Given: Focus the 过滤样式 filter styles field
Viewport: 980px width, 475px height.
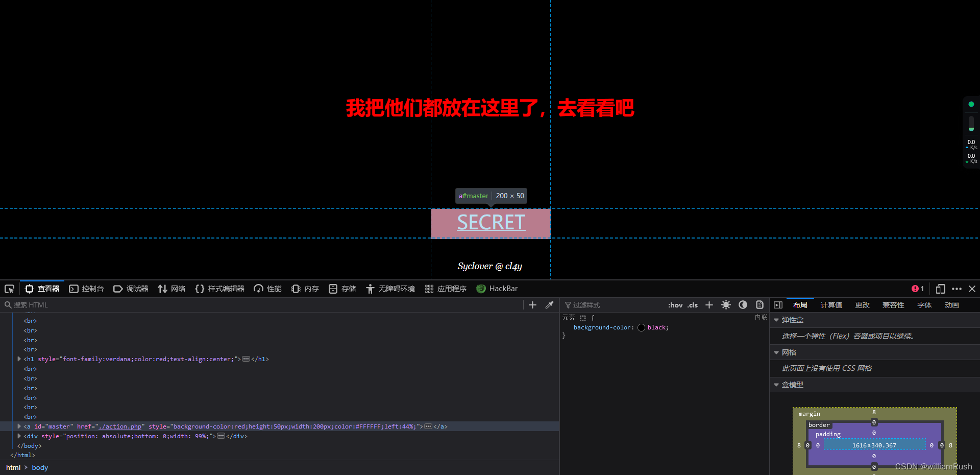Looking at the screenshot, I should pos(612,305).
